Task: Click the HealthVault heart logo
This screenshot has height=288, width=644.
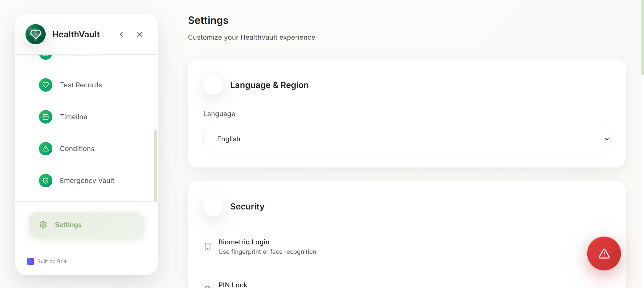Action: (x=36, y=34)
